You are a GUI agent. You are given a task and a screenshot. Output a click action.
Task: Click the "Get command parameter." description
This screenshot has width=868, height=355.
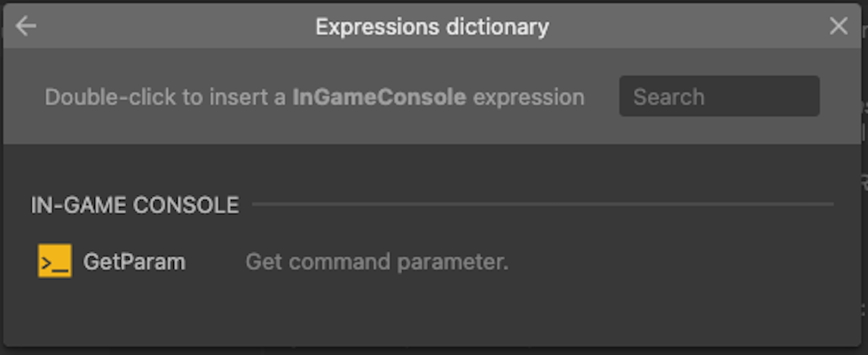[x=376, y=262]
